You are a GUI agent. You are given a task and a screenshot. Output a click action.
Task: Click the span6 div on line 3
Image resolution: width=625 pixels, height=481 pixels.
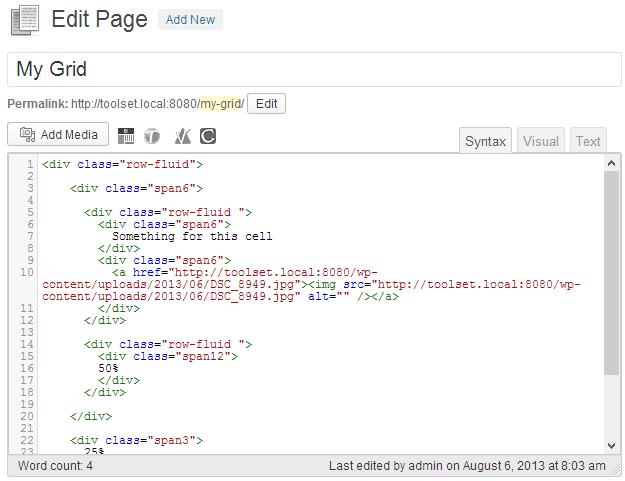point(136,188)
